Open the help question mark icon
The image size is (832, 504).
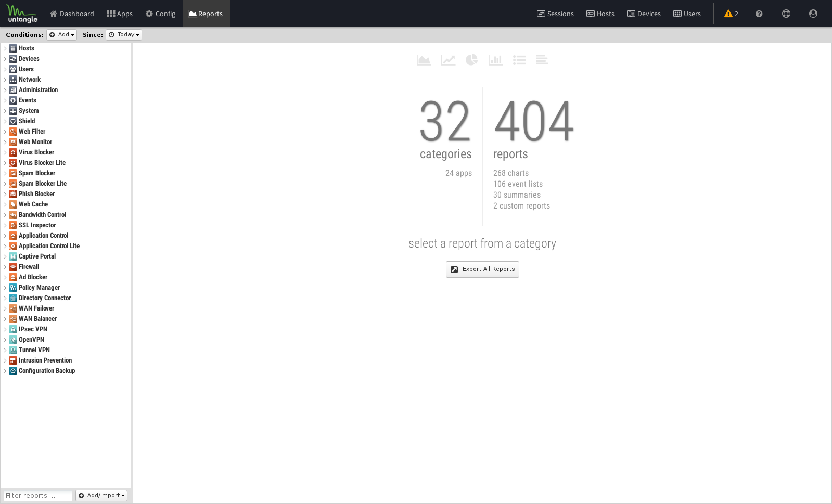(759, 14)
